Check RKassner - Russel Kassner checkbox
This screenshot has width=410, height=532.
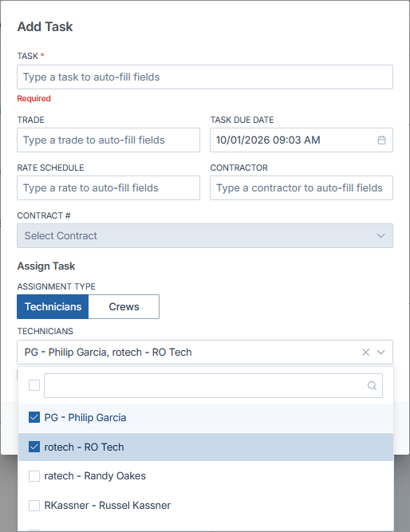pos(34,506)
